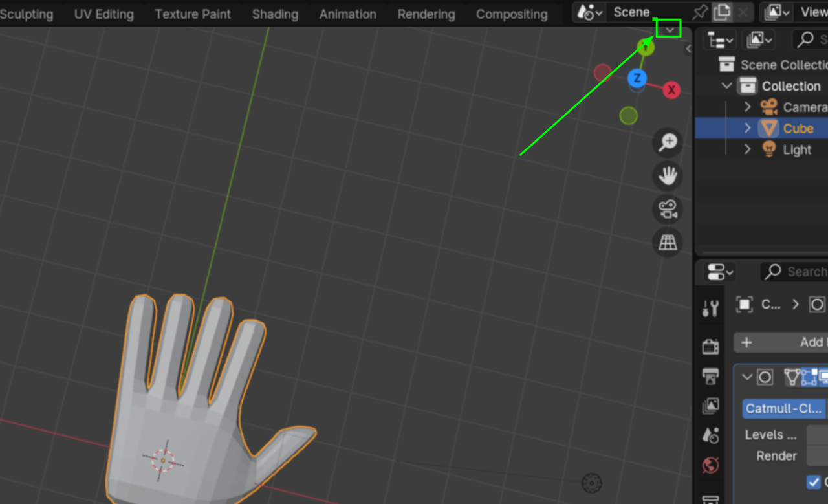Click the blue Z axis on gizmo
This screenshot has height=504, width=828.
tap(637, 78)
